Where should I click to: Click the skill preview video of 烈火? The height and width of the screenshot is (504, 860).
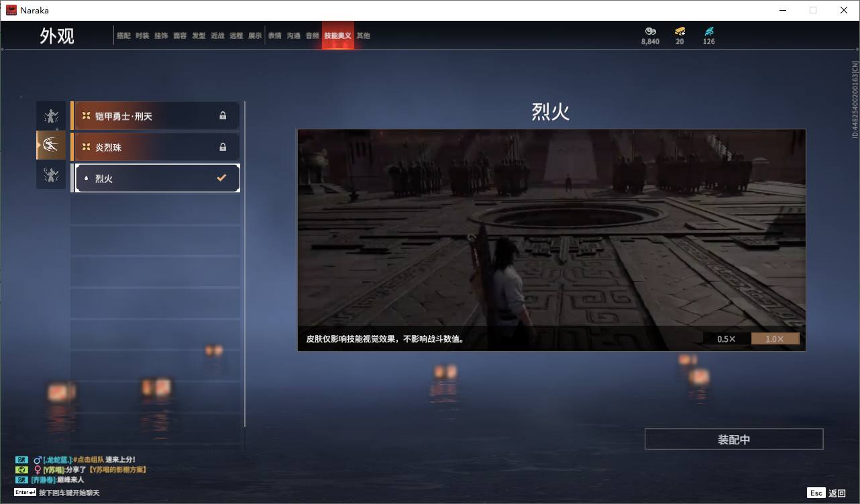point(551,240)
